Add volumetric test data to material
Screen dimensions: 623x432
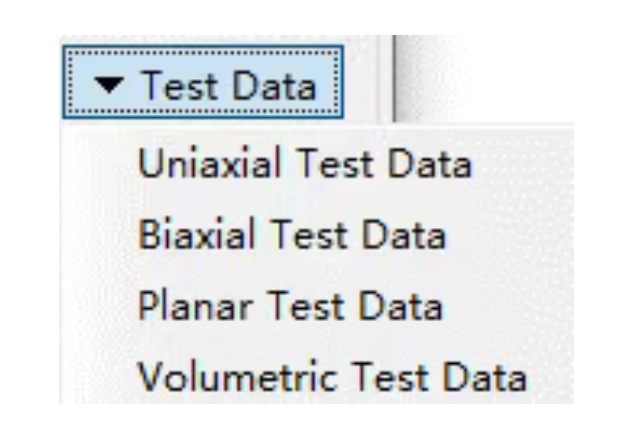pyautogui.click(x=331, y=378)
